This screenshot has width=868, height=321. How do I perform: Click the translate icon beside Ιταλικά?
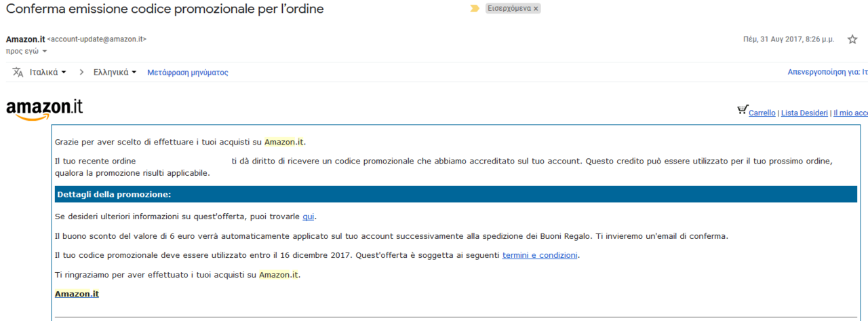pyautogui.click(x=18, y=72)
